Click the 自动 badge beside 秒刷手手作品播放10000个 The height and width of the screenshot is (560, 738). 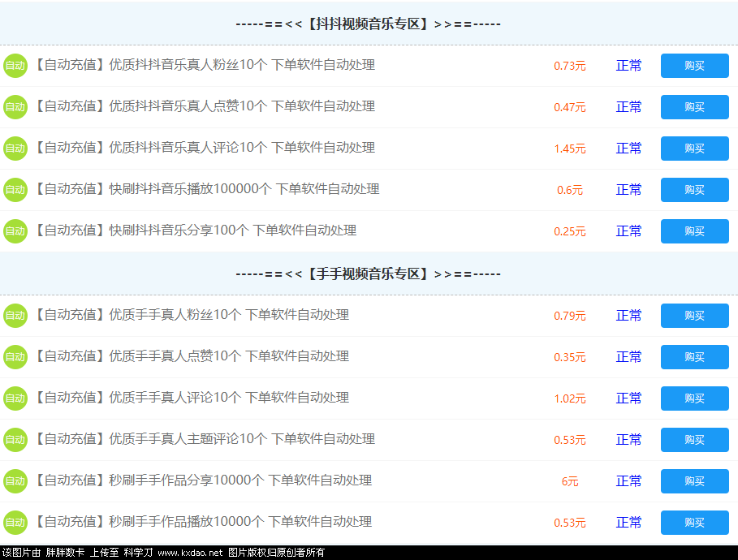click(x=15, y=523)
